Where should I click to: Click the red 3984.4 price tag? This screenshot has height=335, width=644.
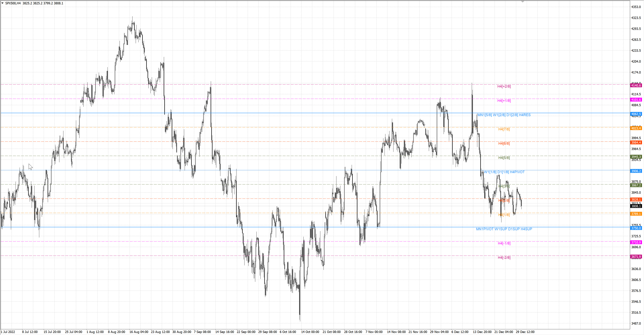coord(636,143)
